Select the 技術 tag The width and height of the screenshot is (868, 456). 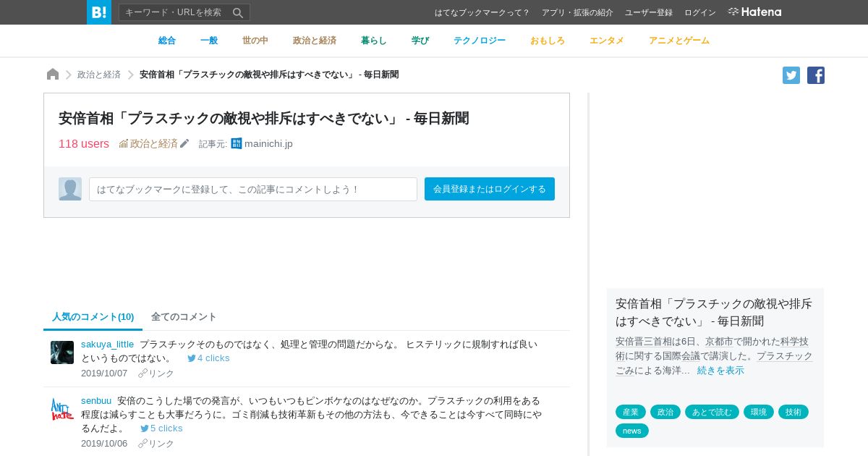coord(793,412)
